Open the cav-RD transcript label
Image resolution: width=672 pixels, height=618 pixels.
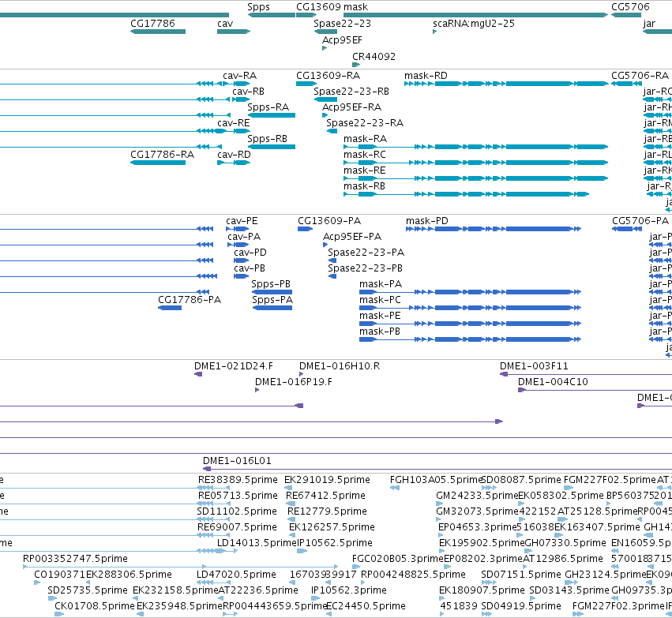click(x=234, y=154)
